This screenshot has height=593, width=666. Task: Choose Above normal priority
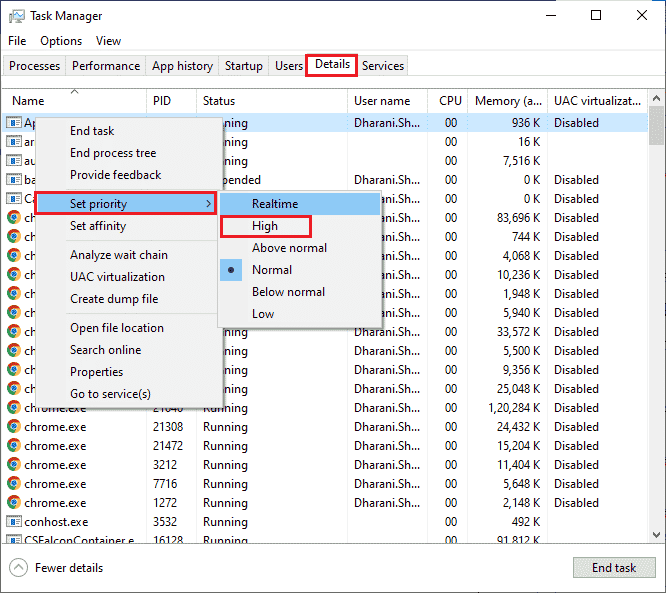pyautogui.click(x=289, y=248)
